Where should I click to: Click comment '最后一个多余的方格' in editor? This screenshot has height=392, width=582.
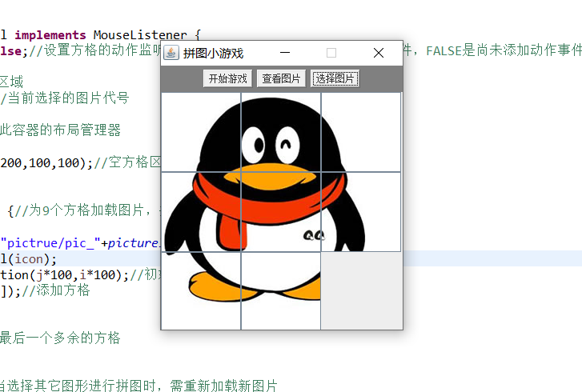(60, 338)
